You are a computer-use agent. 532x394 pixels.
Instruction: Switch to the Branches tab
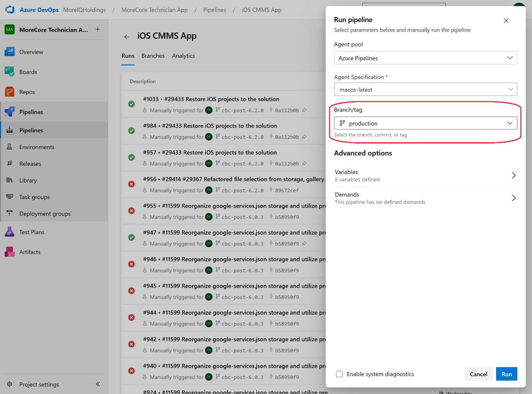coord(153,56)
